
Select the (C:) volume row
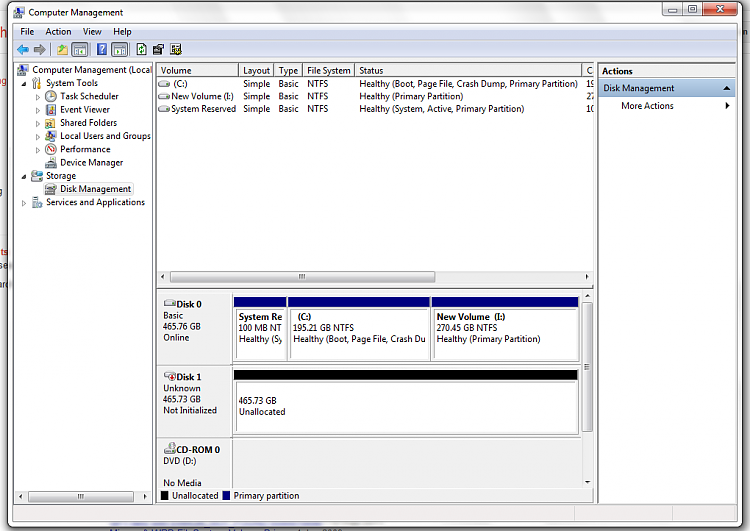tap(375, 84)
